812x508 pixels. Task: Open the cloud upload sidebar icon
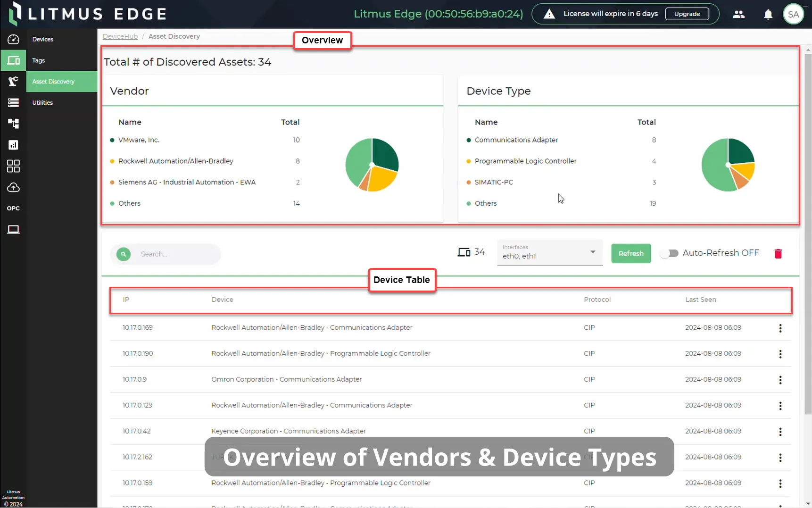coord(13,188)
